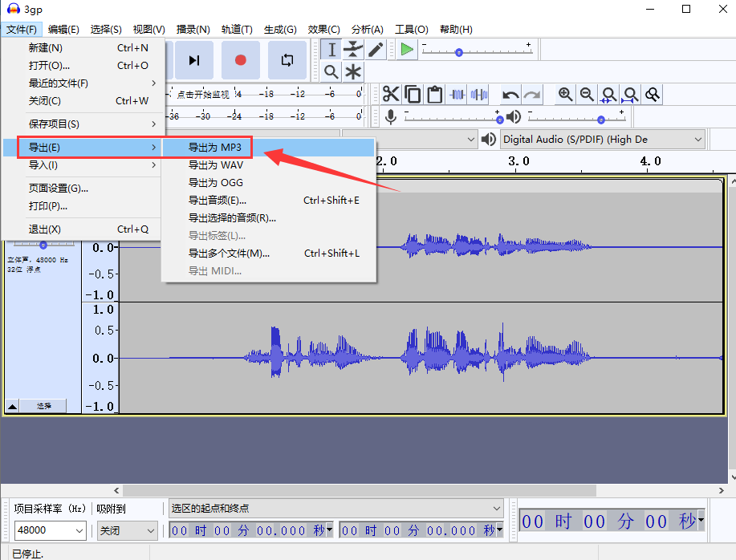
Task: Click the Paste icon
Action: click(433, 94)
